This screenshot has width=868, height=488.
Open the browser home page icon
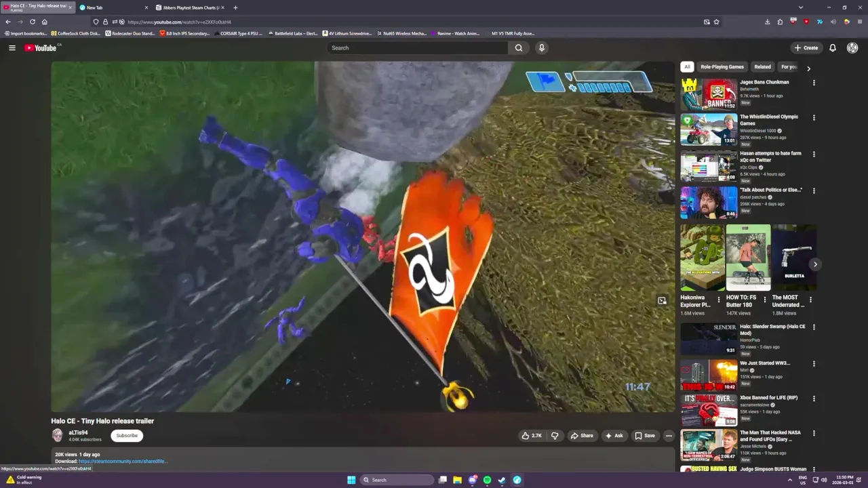(x=45, y=22)
